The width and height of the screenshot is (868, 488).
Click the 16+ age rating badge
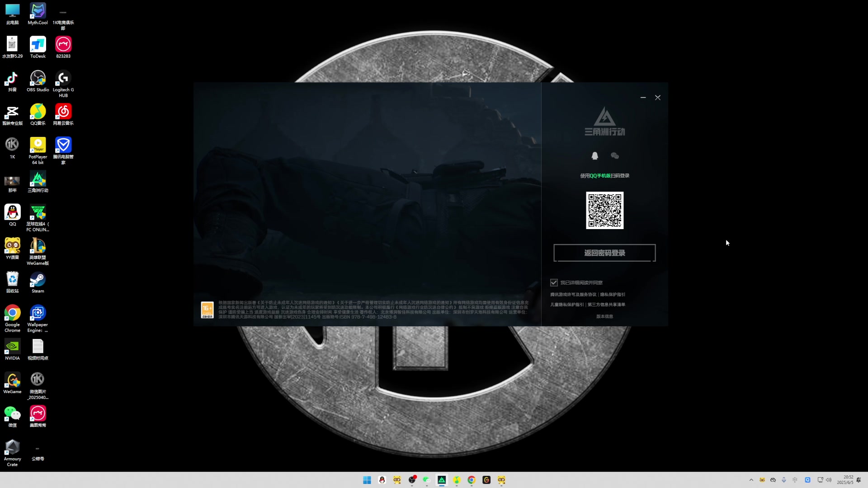click(207, 310)
